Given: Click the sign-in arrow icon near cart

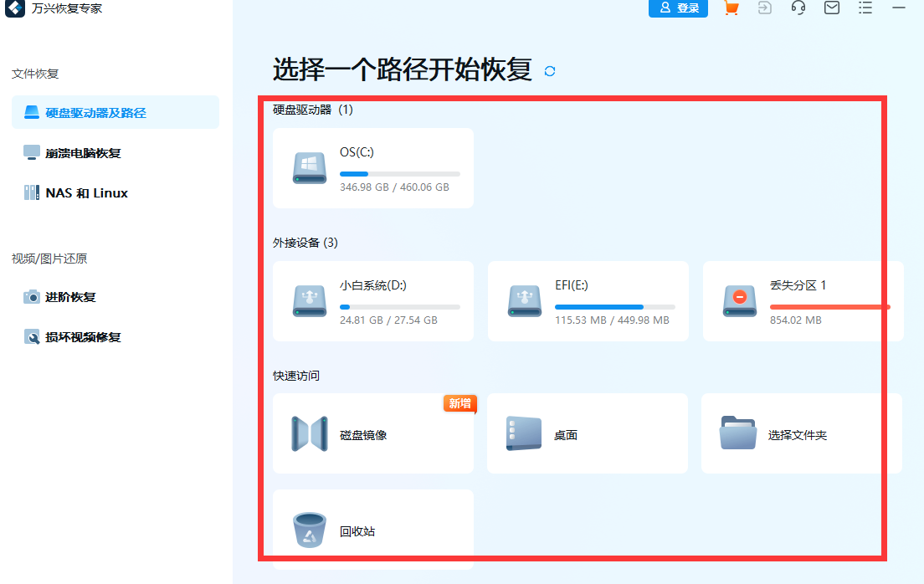Looking at the screenshot, I should pyautogui.click(x=764, y=8).
